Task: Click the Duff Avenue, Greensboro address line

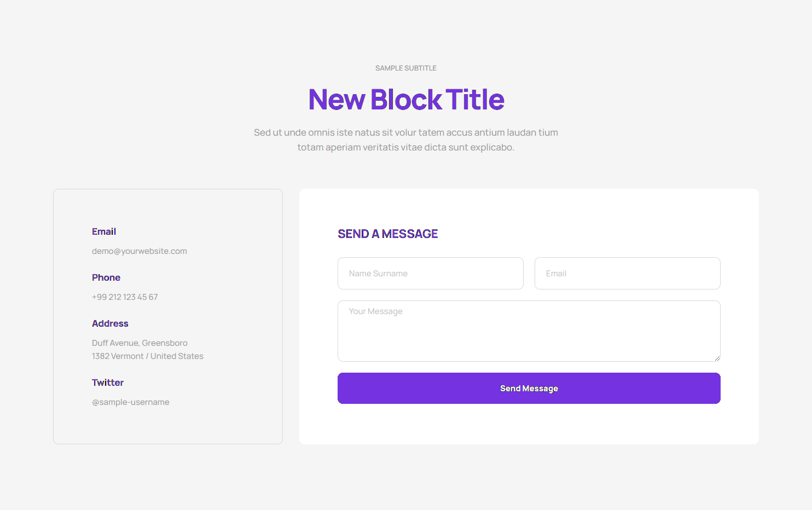Action: click(140, 343)
